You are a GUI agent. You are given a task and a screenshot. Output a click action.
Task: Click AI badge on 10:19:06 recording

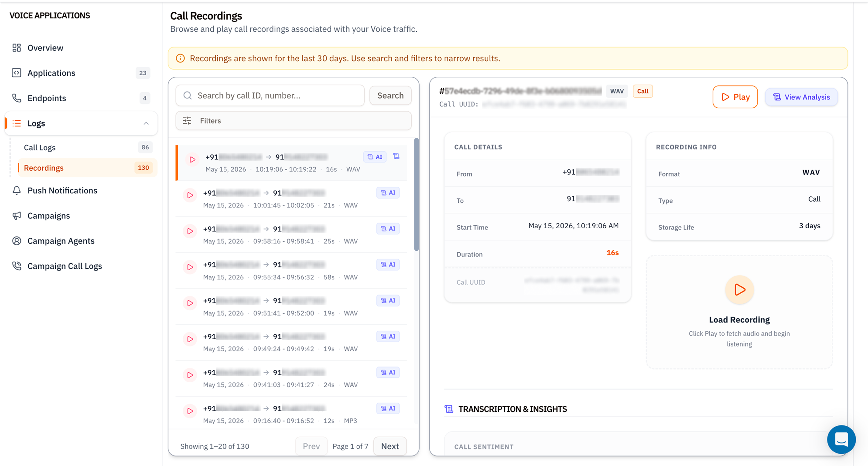[375, 157]
